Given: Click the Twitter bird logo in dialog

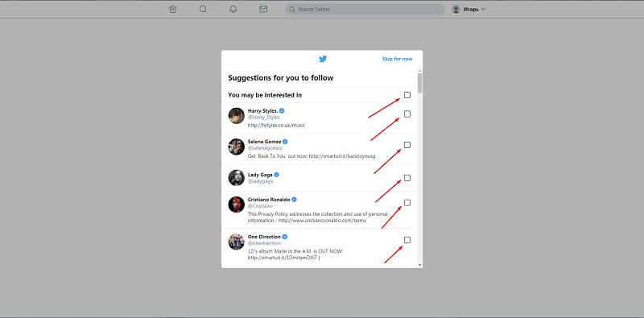Looking at the screenshot, I should click(x=323, y=59).
